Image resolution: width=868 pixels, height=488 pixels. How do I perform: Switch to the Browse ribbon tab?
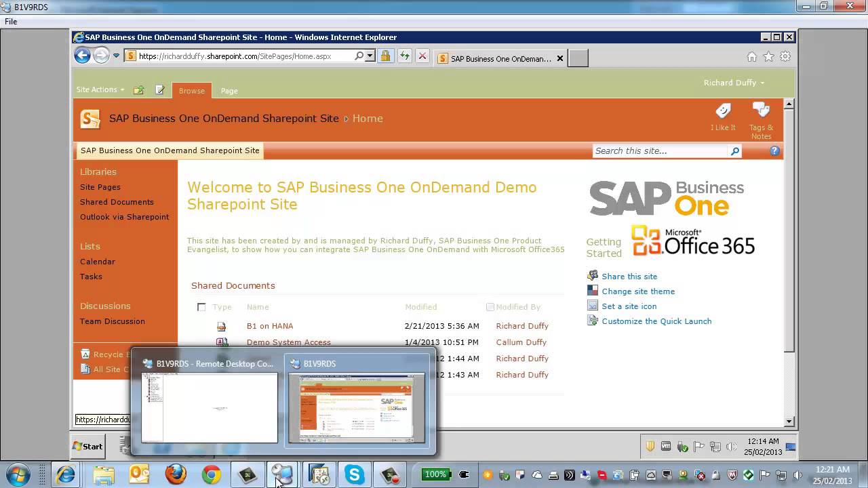192,91
